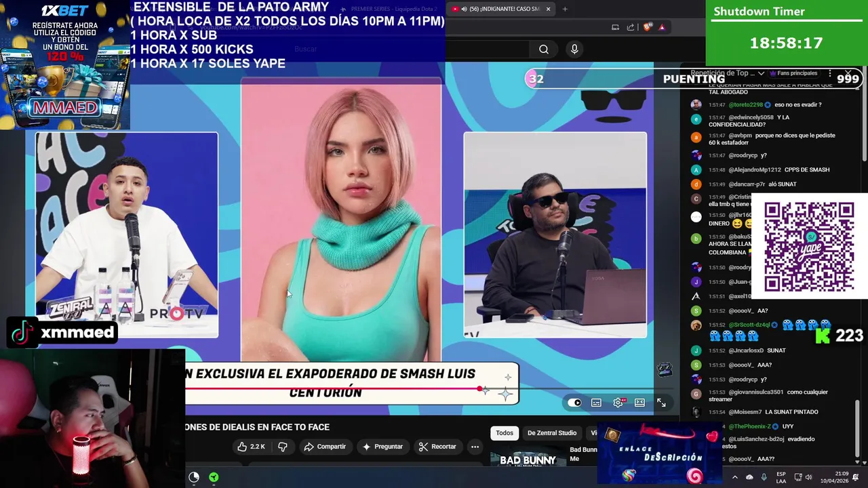868x488 pixels.
Task: Open the Brave Shields lion icon
Action: [x=648, y=27]
